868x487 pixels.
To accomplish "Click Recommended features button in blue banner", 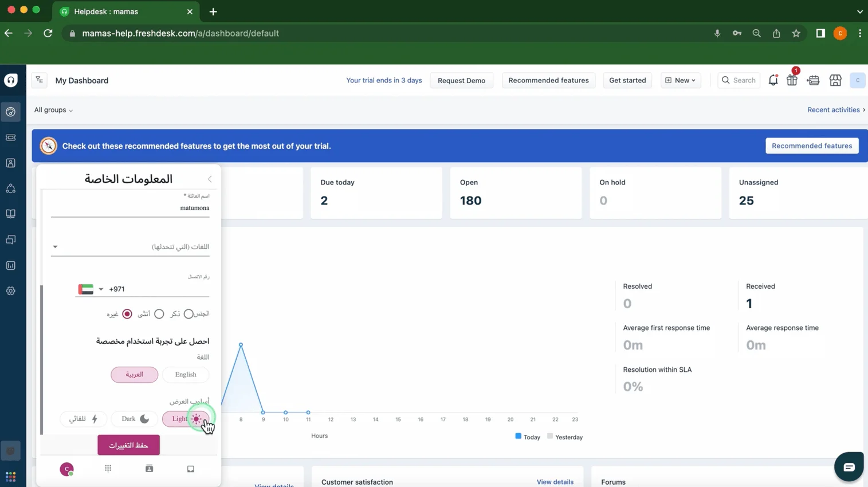I will pos(812,146).
